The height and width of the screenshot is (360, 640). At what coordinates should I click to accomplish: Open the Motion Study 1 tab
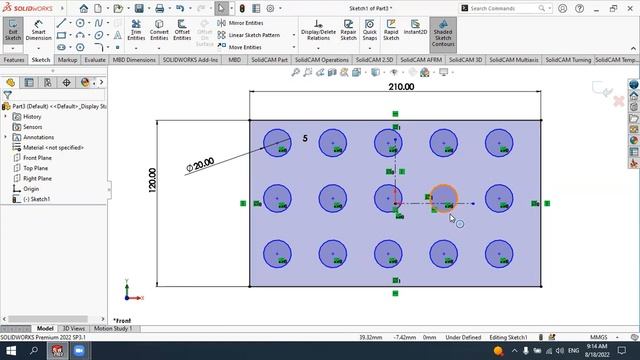[113, 329]
